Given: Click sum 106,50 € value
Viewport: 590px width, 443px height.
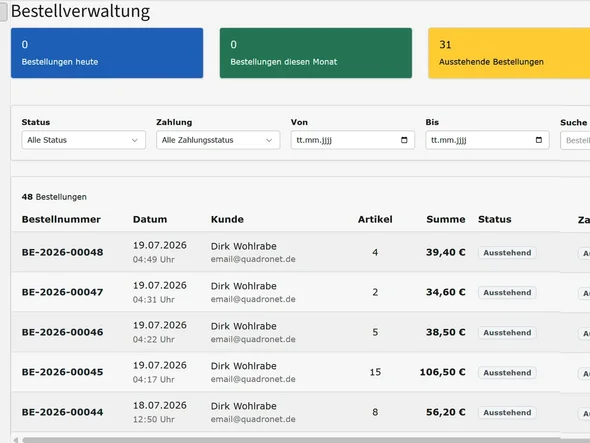Looking at the screenshot, I should (x=442, y=372).
